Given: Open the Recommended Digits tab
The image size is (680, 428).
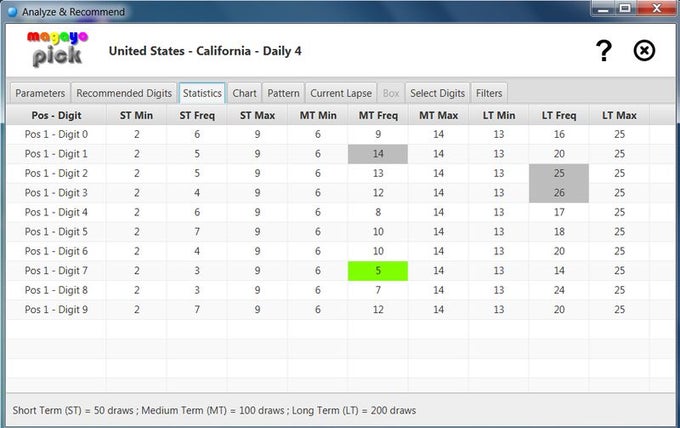Looking at the screenshot, I should [124, 93].
